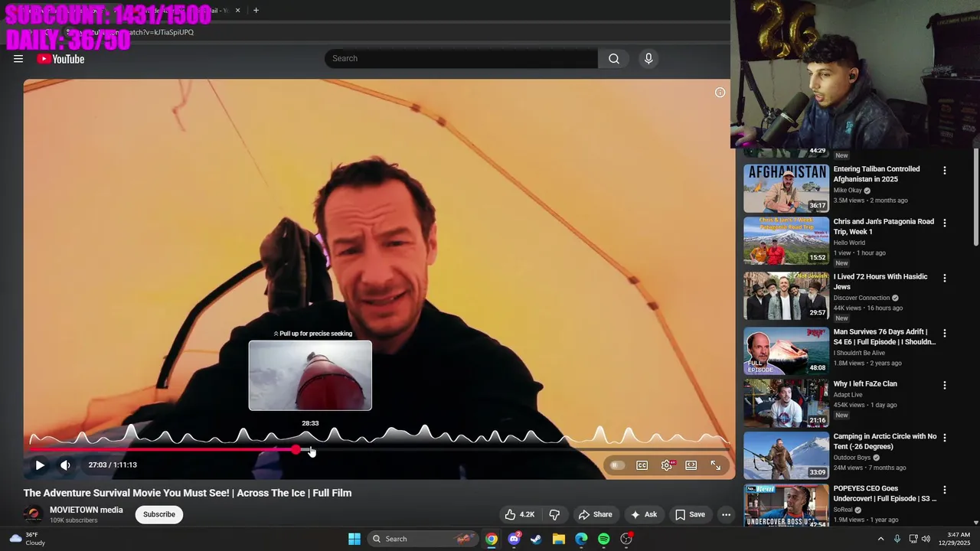
Task: Open the MOVIETOWN media channel name
Action: pos(87,510)
